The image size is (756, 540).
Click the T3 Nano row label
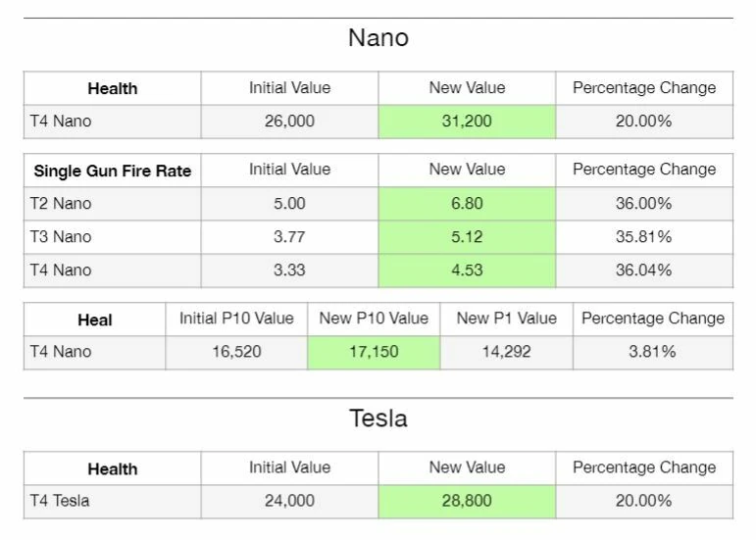pyautogui.click(x=61, y=237)
